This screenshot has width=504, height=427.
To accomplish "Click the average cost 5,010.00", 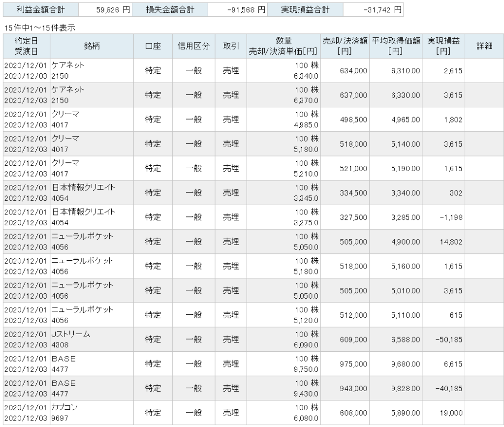I will [x=406, y=290].
